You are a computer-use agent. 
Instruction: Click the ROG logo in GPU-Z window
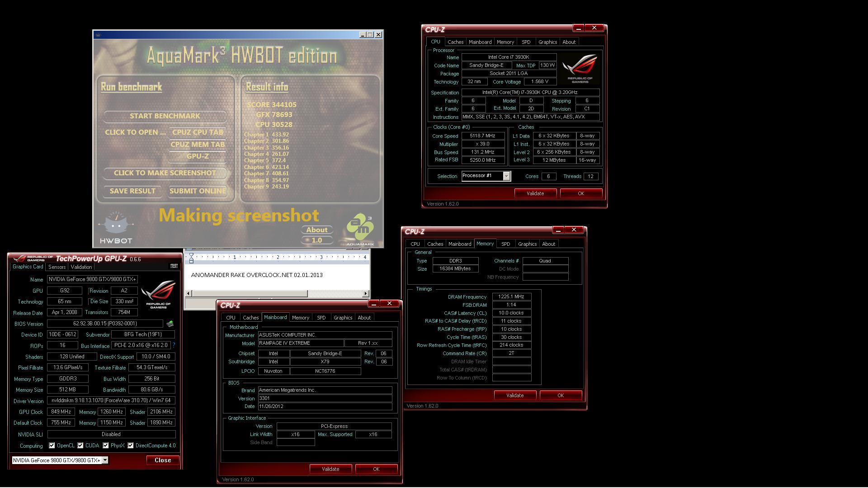(158, 294)
